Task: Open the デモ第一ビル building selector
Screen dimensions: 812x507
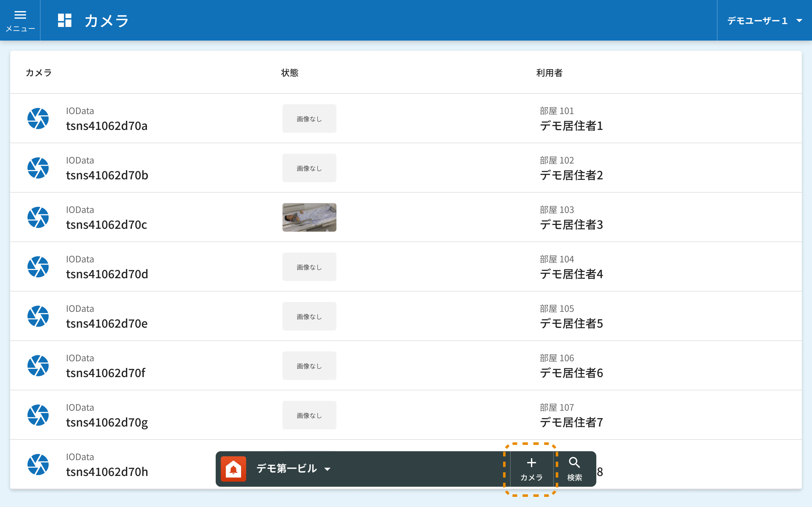Action: (286, 469)
